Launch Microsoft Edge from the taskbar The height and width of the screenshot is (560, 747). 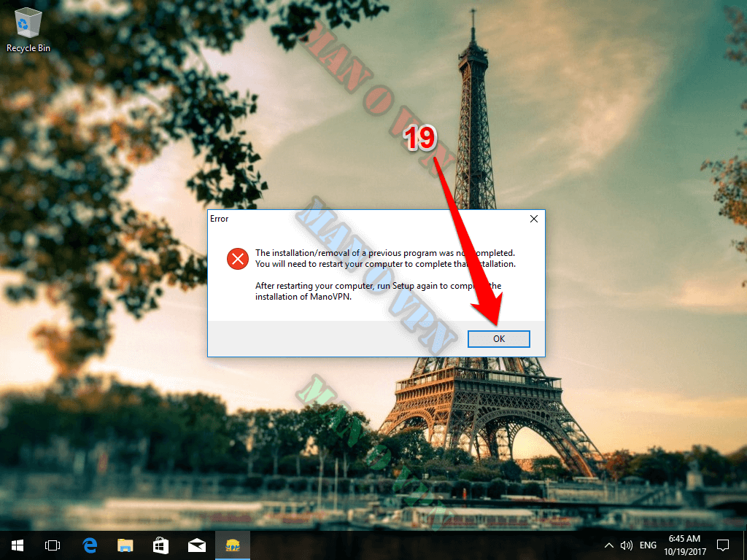click(x=90, y=545)
